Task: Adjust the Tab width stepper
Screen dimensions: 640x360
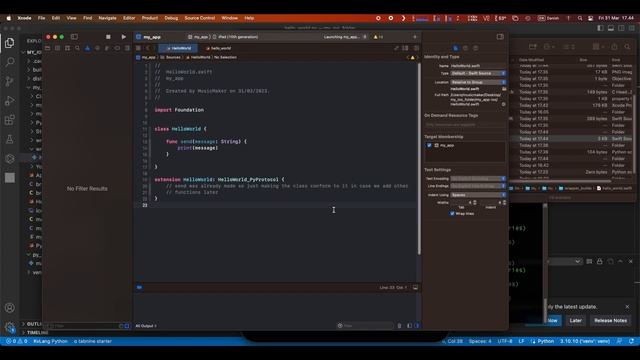Action: click(475, 202)
